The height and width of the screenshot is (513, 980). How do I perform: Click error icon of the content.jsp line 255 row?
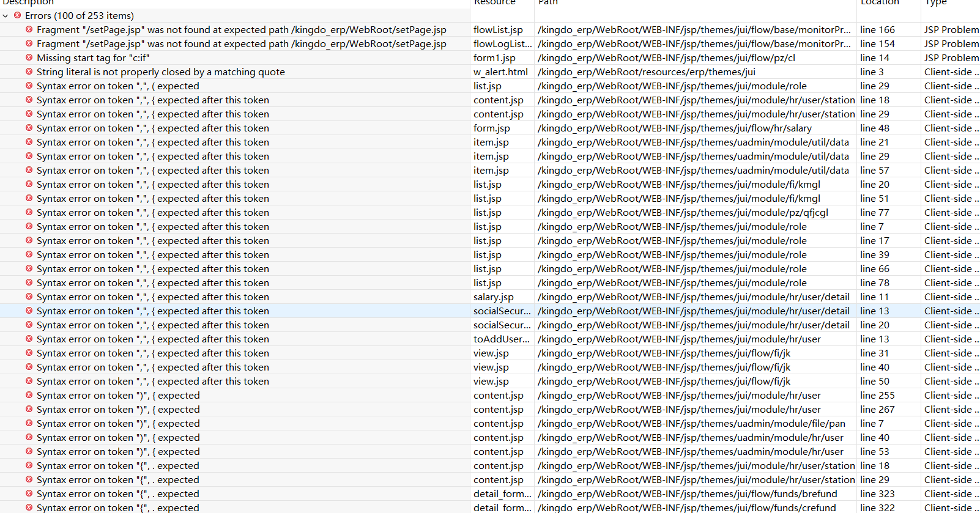pos(29,395)
